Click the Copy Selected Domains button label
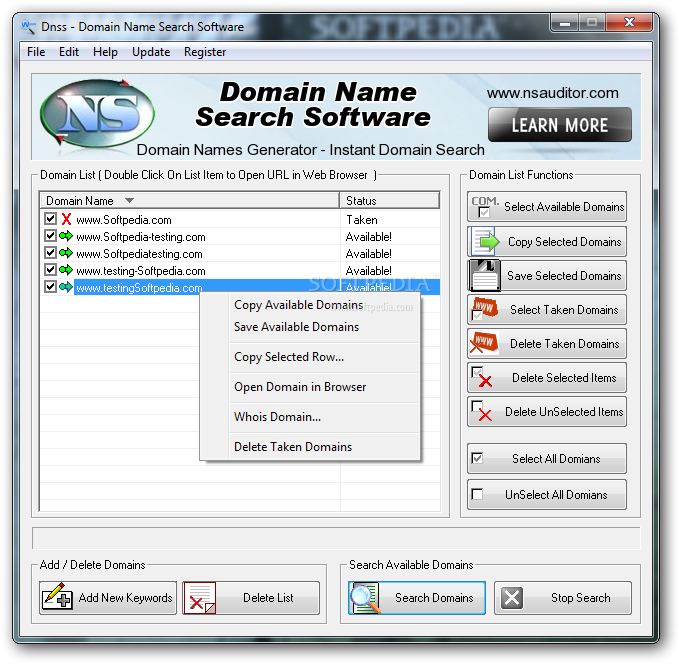The height and width of the screenshot is (664, 680). coord(565,242)
